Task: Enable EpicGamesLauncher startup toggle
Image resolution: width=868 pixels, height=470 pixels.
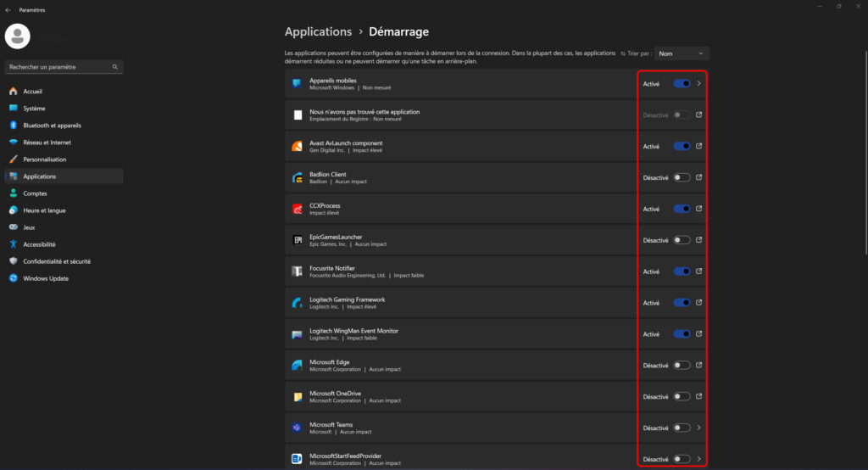Action: coord(682,240)
